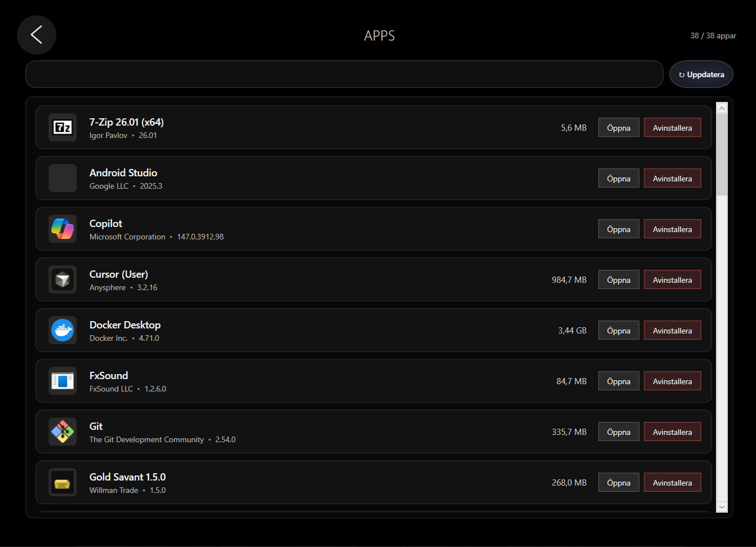Screen dimensions: 756x547
Task: Refresh the list with Uppdatera
Action: [x=701, y=74]
